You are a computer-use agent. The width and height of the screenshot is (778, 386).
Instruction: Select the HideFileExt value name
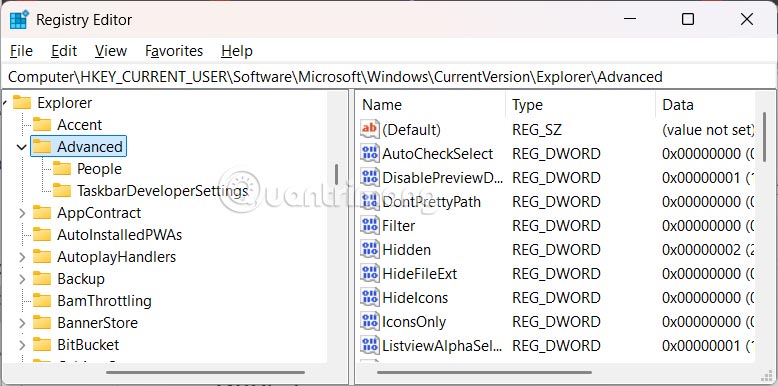point(420,273)
